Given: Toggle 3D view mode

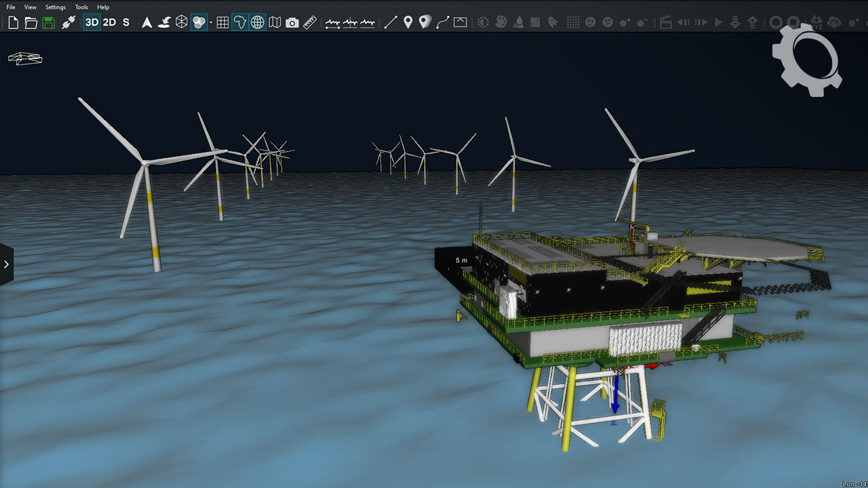Looking at the screenshot, I should click(92, 22).
